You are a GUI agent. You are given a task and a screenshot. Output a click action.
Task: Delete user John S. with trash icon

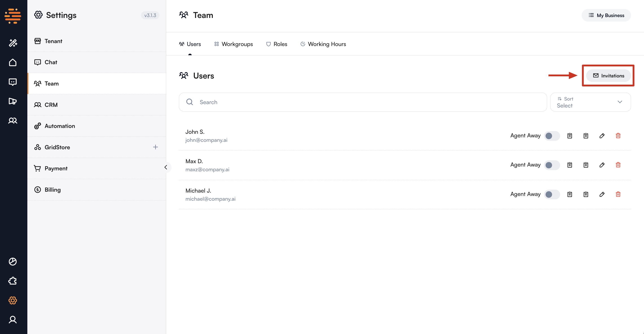pyautogui.click(x=618, y=136)
